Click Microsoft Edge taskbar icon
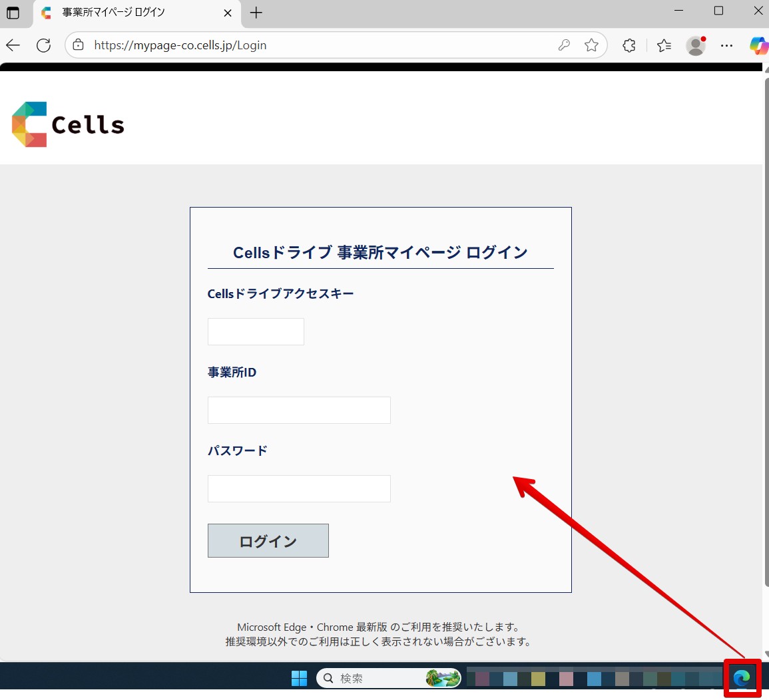 click(742, 679)
